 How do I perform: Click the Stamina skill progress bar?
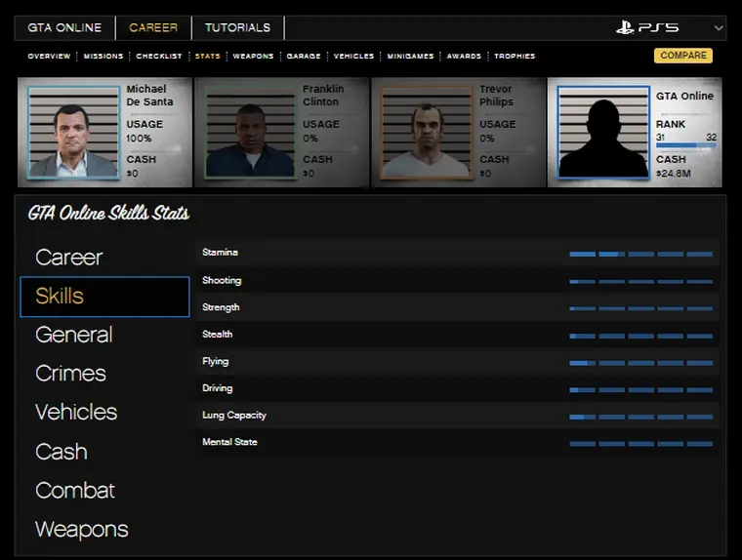point(640,254)
